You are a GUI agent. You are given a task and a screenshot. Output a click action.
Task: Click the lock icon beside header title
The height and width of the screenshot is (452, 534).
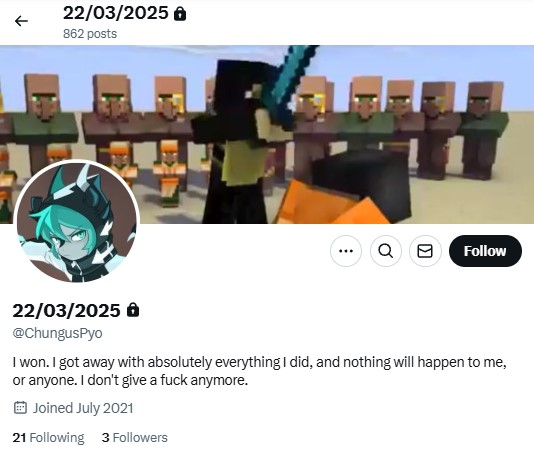click(x=180, y=14)
